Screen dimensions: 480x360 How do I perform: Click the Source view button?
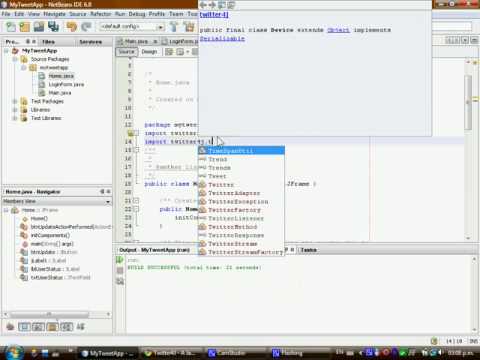pyautogui.click(x=127, y=52)
